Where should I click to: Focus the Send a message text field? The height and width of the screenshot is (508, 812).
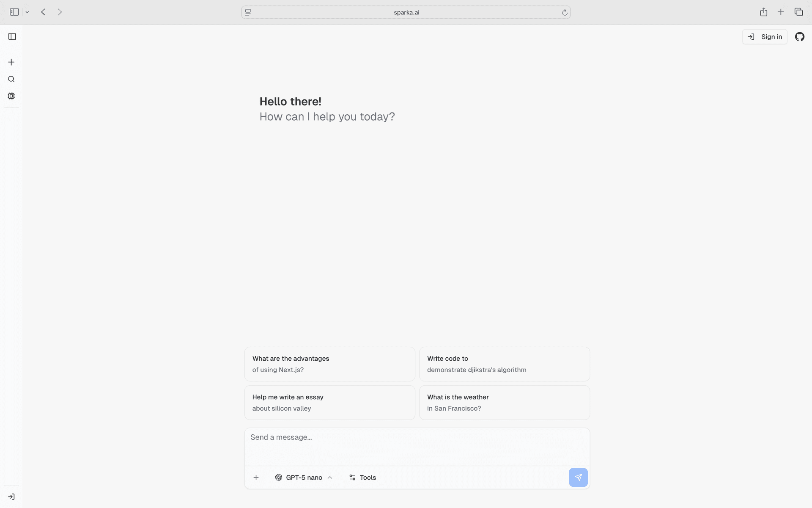click(417, 444)
